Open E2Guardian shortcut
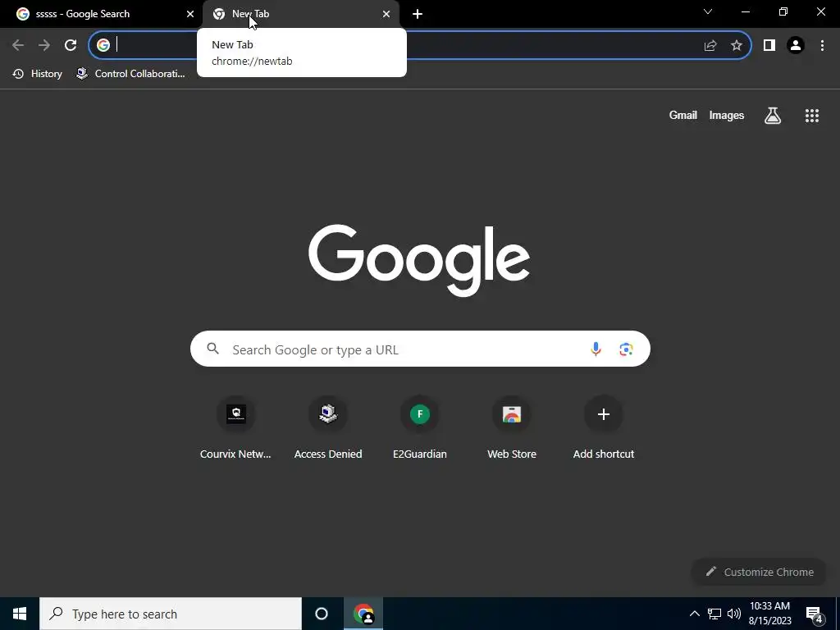Viewport: 840px width, 630px height. (x=420, y=428)
